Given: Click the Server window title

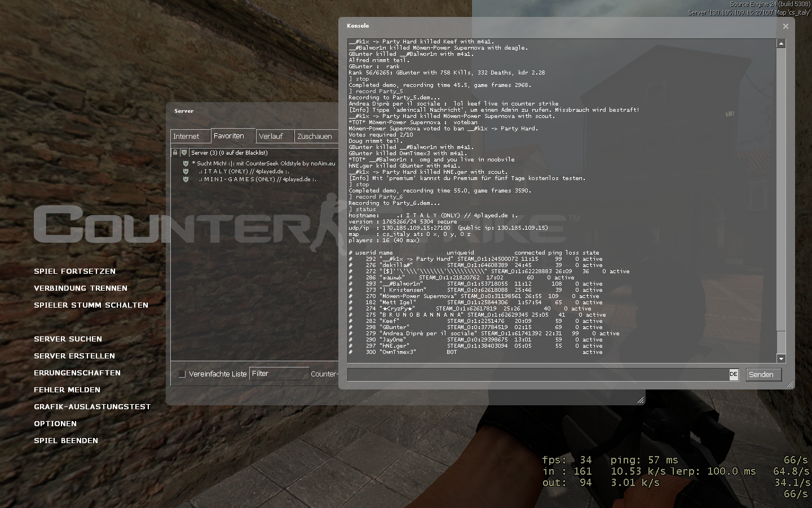Looking at the screenshot, I should point(184,111).
